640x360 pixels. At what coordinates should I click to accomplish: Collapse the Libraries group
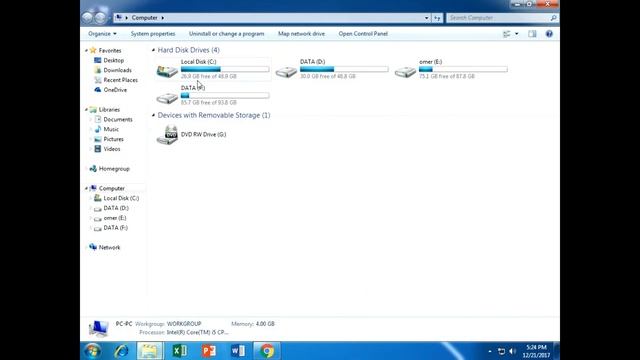(x=86, y=110)
